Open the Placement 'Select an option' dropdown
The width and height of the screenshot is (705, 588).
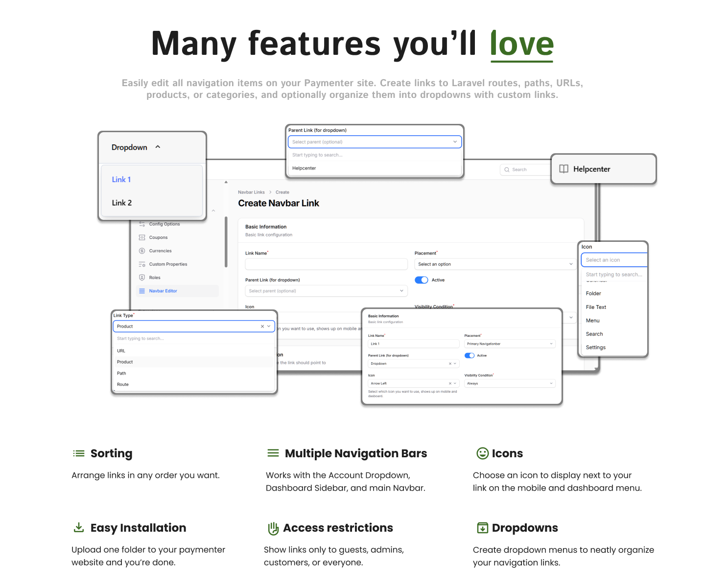pos(494,264)
